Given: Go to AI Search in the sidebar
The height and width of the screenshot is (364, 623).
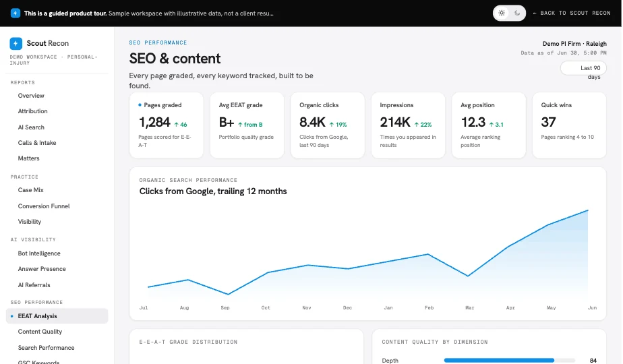Looking at the screenshot, I should click(31, 127).
